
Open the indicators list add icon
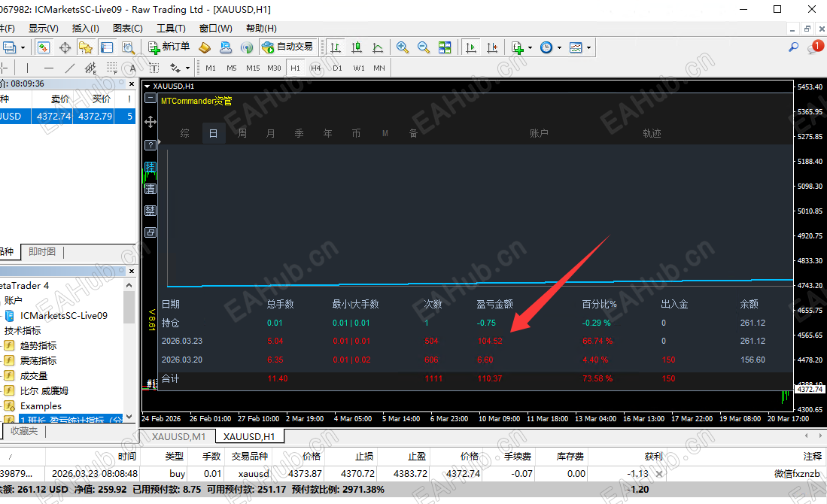click(x=518, y=47)
